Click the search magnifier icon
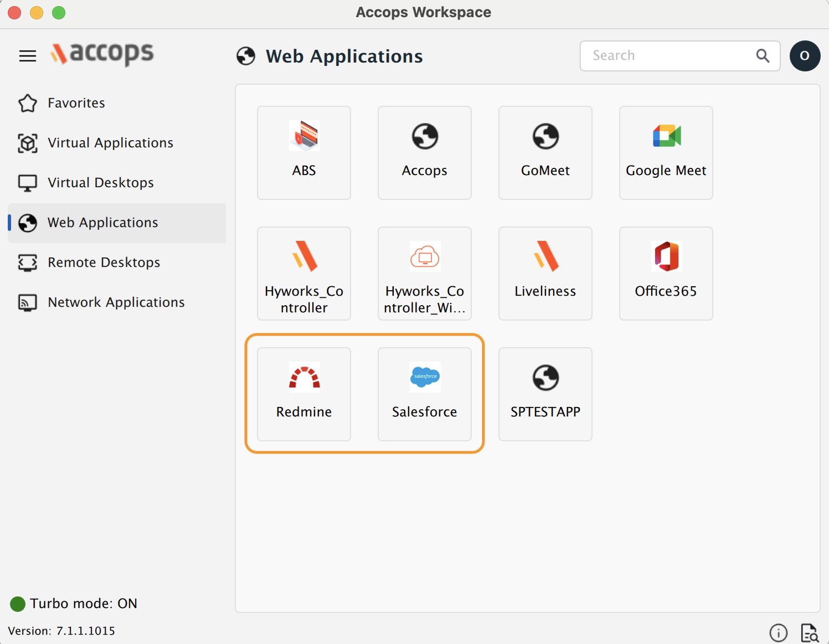The image size is (829, 644). [763, 56]
